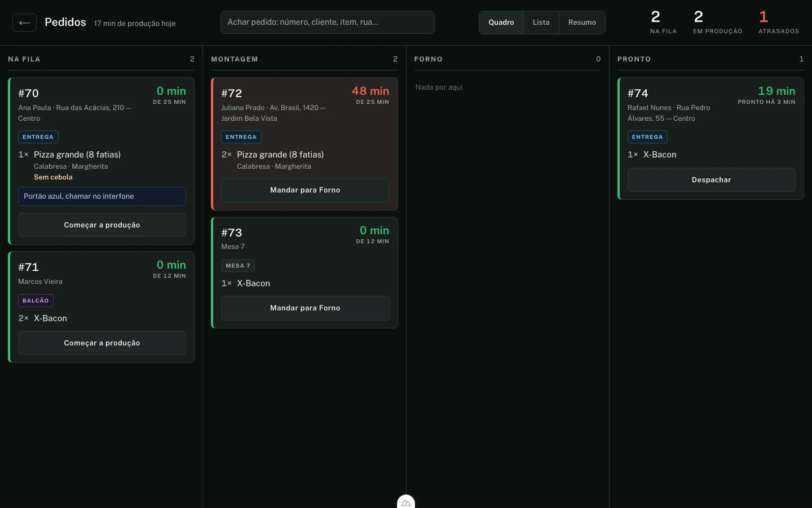Image resolution: width=812 pixels, height=508 pixels.
Task: Click the Pedidos page title
Action: [65, 22]
